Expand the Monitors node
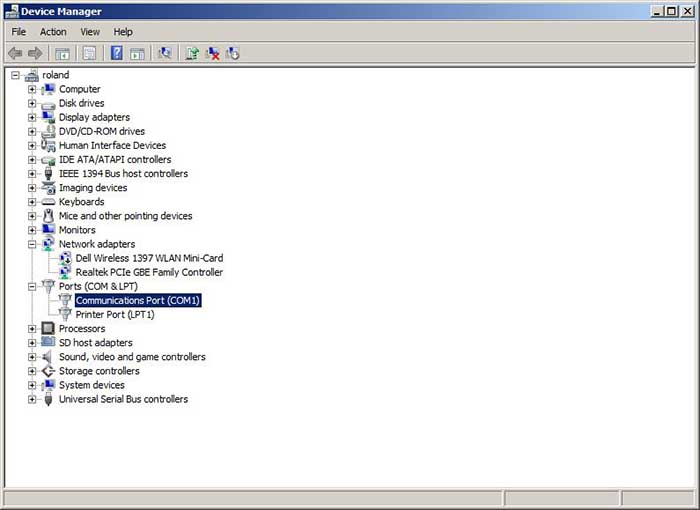700x510 pixels. click(32, 230)
